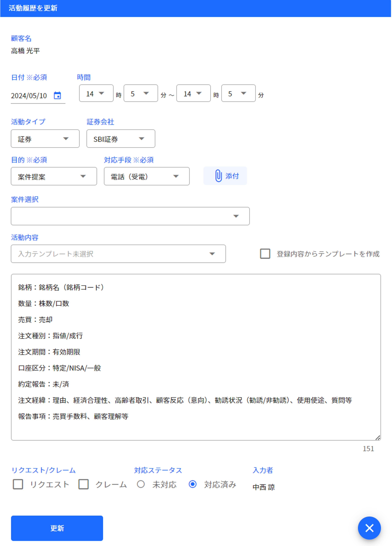Open the end hour dropdown
This screenshot has height=546, width=392.
(193, 93)
